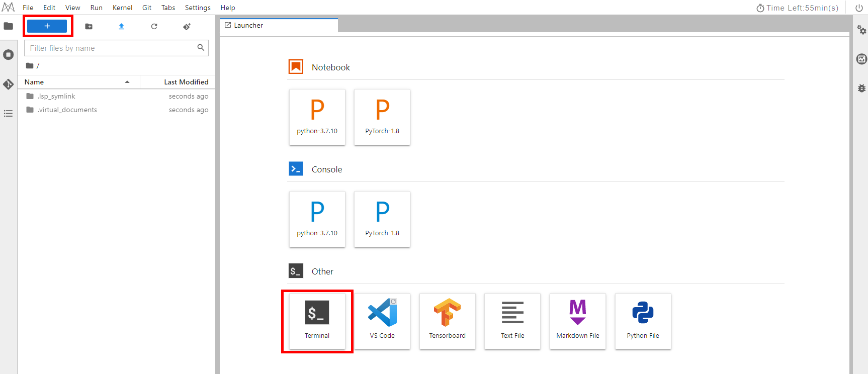
Task: Open the .virtual_documents folder
Action: 67,110
